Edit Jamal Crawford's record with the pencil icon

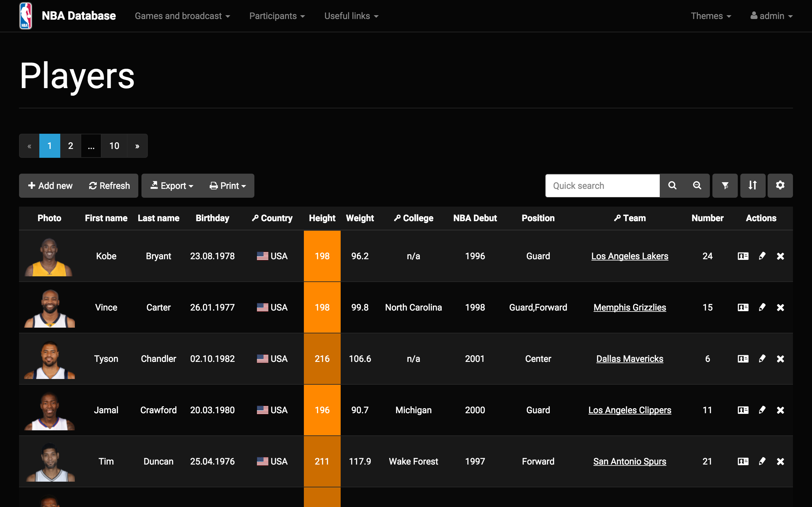point(762,410)
